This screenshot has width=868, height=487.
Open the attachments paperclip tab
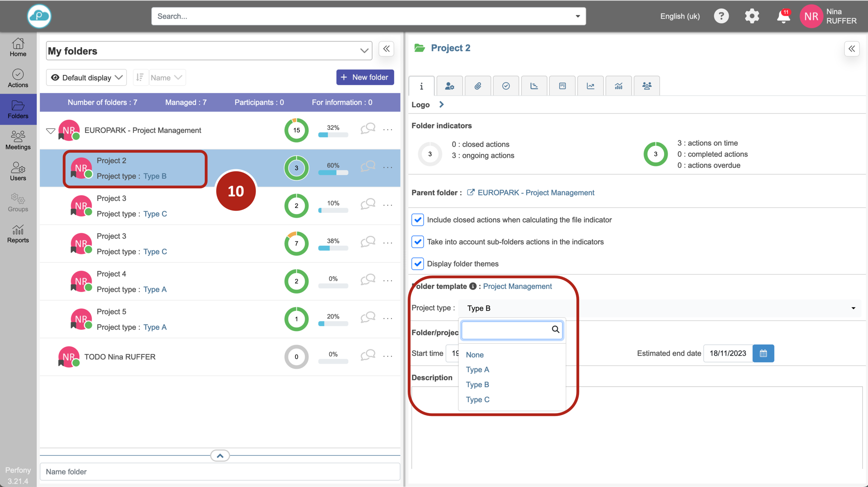click(x=477, y=86)
